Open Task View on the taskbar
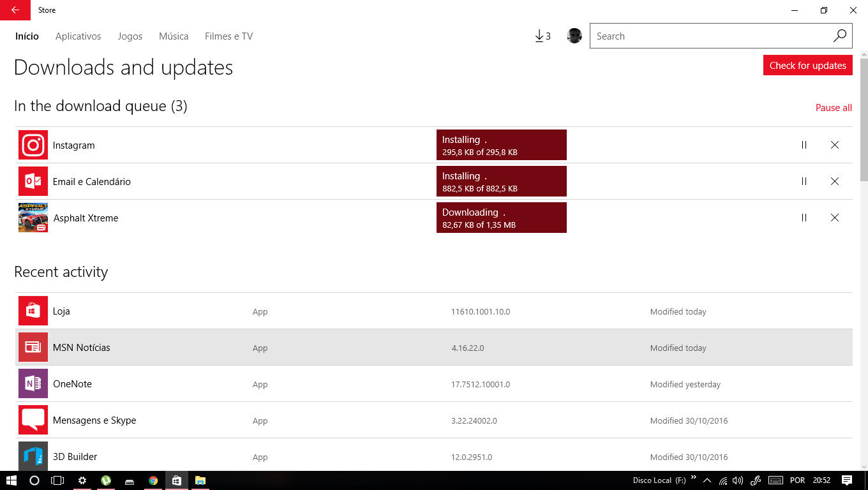Screen dimensions: 868x490 [57, 480]
